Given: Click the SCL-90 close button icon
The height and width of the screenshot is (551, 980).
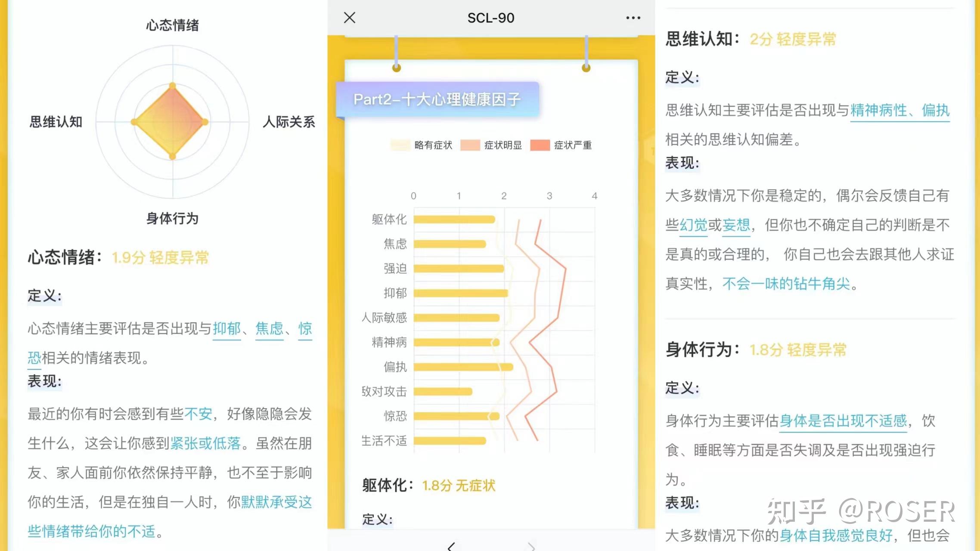Looking at the screenshot, I should 349,18.
